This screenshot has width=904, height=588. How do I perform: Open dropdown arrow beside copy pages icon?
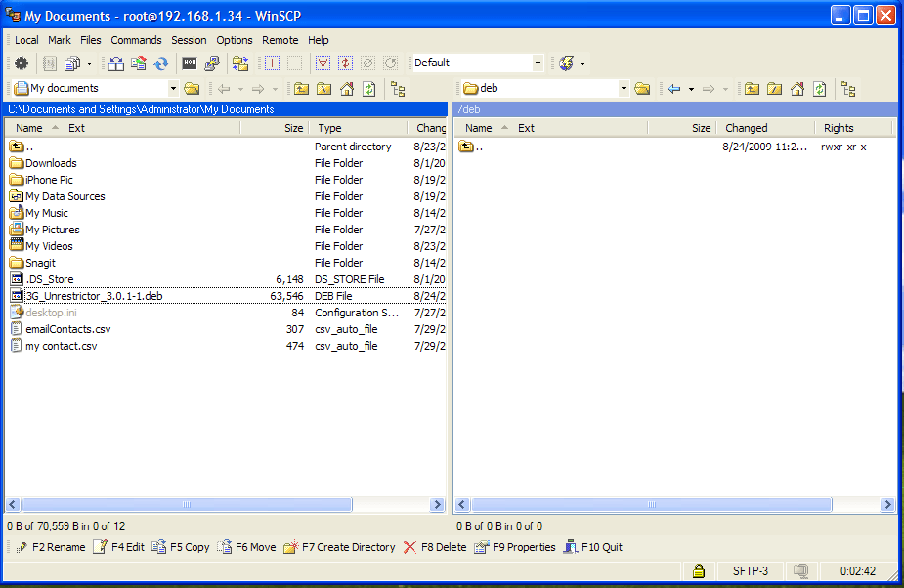[89, 63]
